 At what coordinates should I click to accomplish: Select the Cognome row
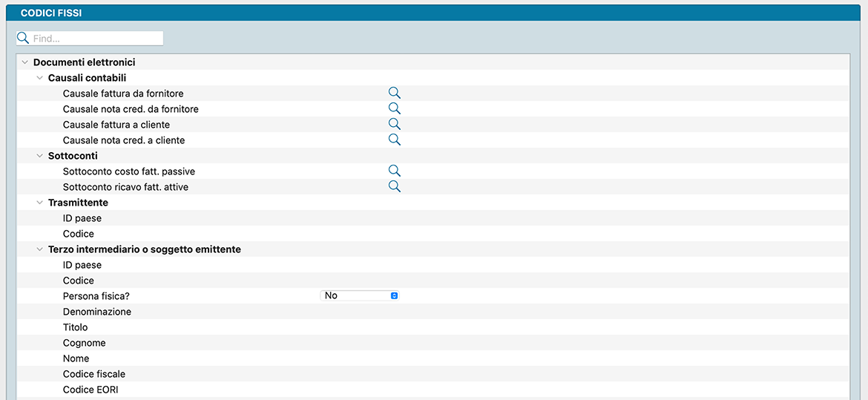tap(85, 343)
